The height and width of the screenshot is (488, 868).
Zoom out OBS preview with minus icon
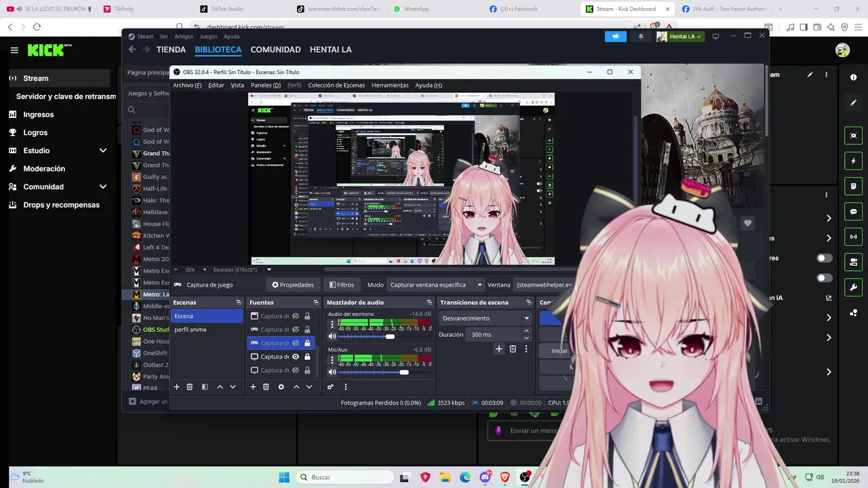point(176,269)
